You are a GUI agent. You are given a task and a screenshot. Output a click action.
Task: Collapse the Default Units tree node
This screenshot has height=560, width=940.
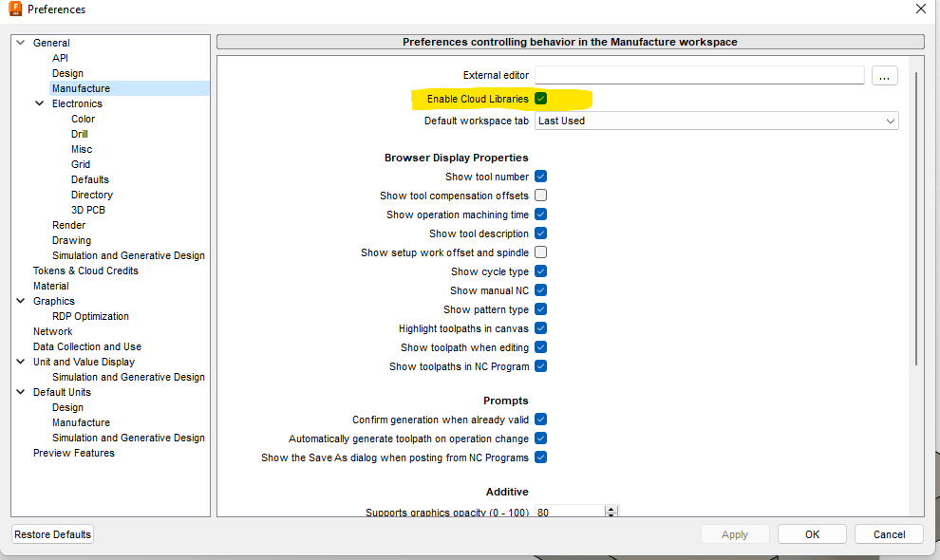(x=21, y=392)
